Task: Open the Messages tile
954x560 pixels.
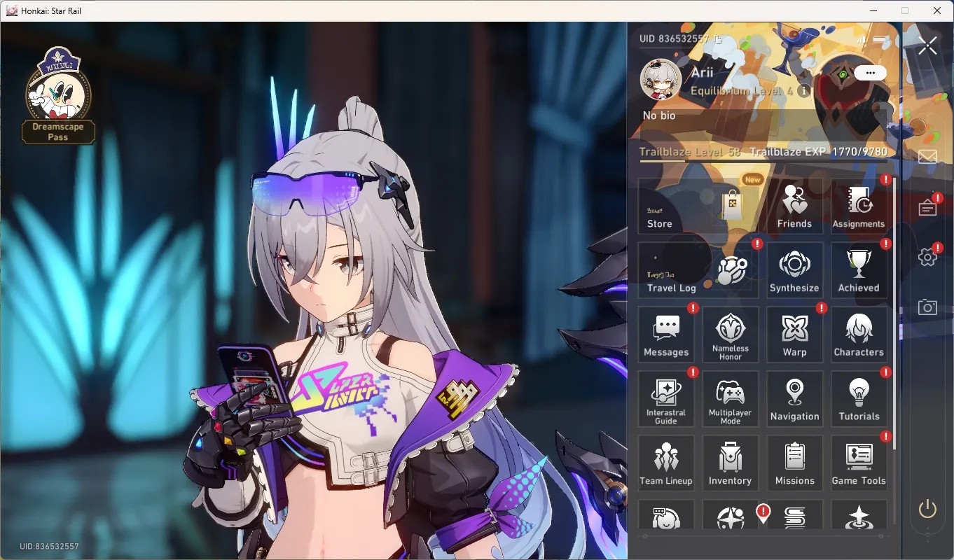Action: pyautogui.click(x=666, y=335)
